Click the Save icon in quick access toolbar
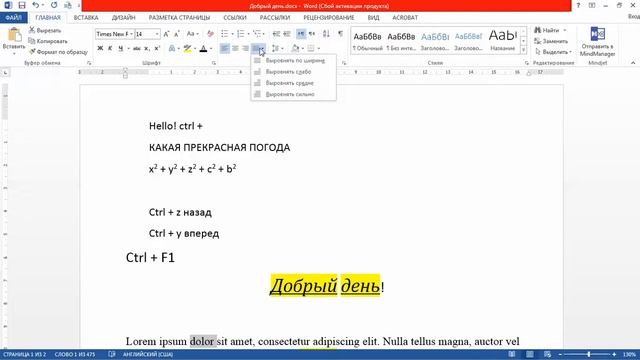The height and width of the screenshot is (360, 640). point(22,5)
